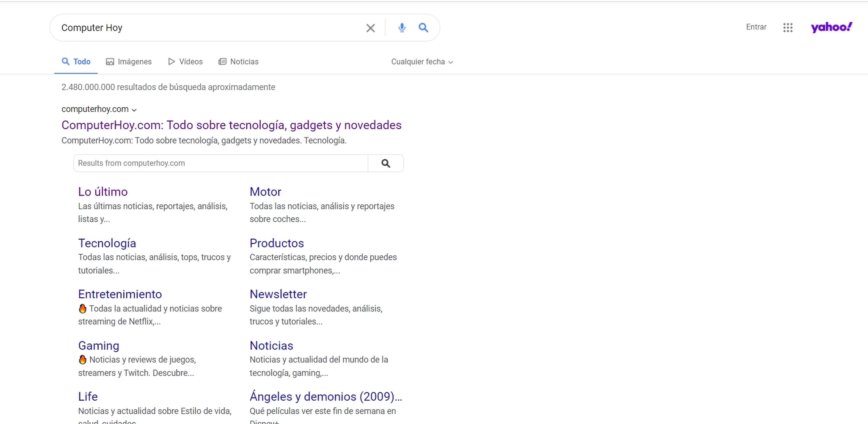The height and width of the screenshot is (424, 868).
Task: Switch to the Vídeos tab
Action: [x=185, y=62]
